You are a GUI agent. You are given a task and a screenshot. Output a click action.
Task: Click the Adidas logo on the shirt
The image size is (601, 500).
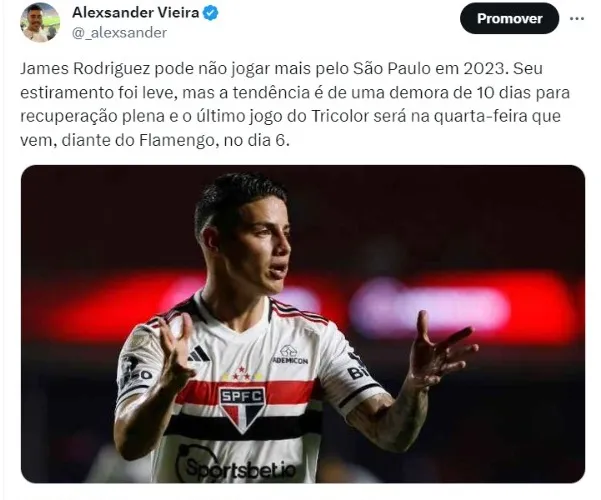199,354
